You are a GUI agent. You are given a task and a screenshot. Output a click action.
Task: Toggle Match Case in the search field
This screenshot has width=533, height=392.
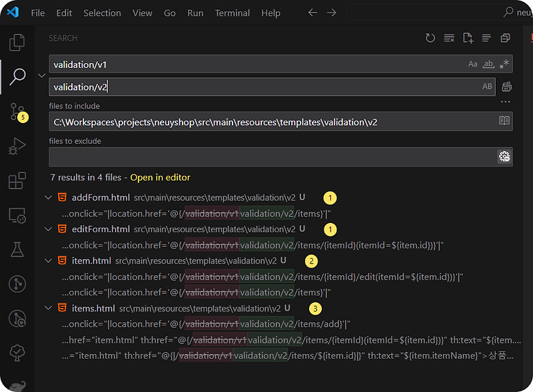pyautogui.click(x=472, y=64)
